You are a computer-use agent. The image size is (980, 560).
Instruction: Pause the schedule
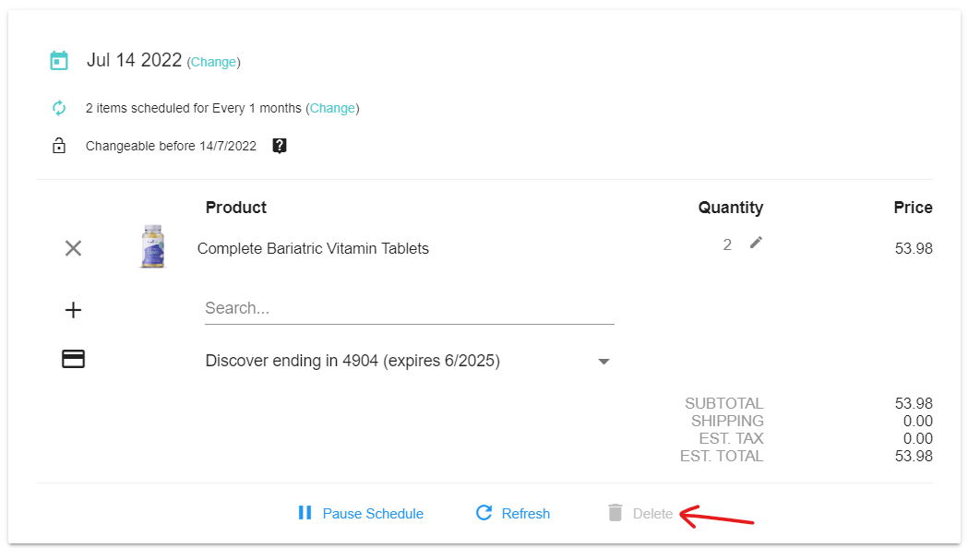[x=361, y=513]
